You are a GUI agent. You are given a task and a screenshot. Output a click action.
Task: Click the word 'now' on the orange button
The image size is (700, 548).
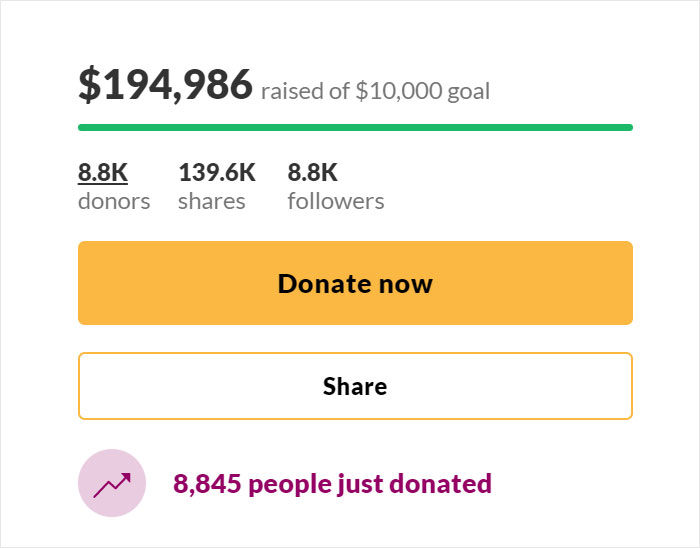(x=406, y=284)
